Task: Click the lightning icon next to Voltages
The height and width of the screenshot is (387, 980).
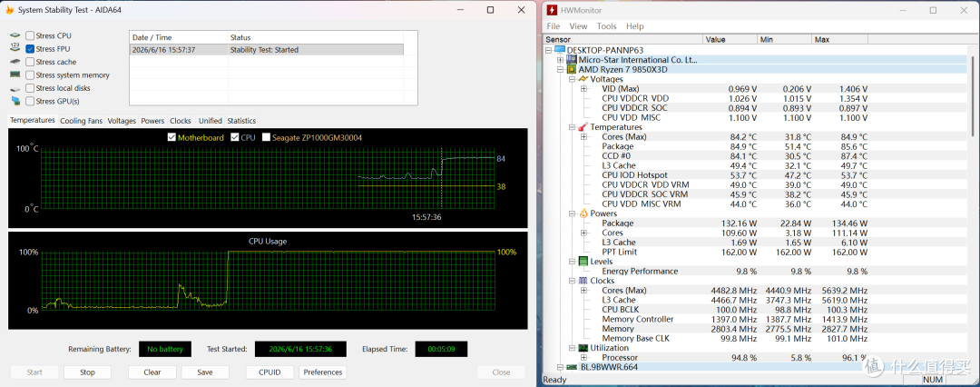Action: click(583, 79)
